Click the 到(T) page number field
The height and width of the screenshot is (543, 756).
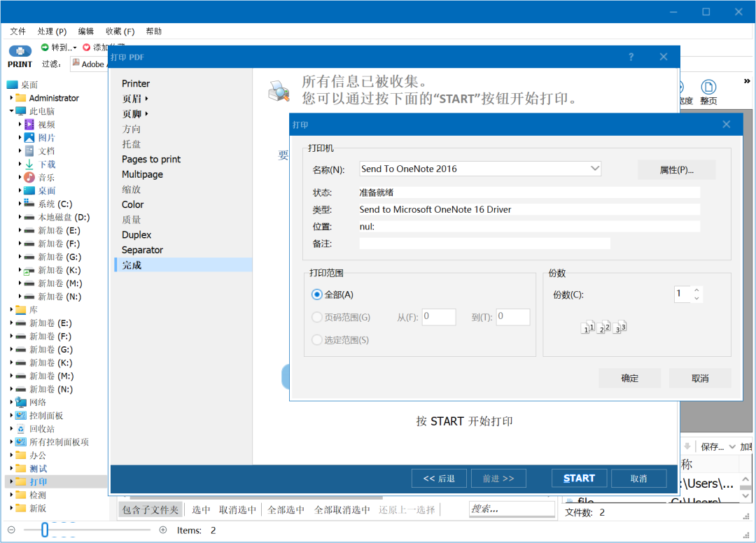point(513,316)
